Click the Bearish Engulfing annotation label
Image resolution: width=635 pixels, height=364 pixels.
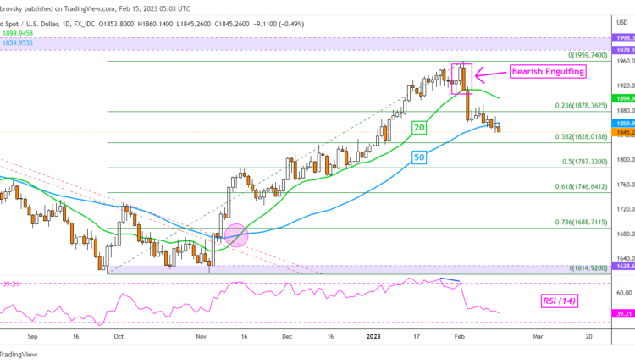pos(545,73)
